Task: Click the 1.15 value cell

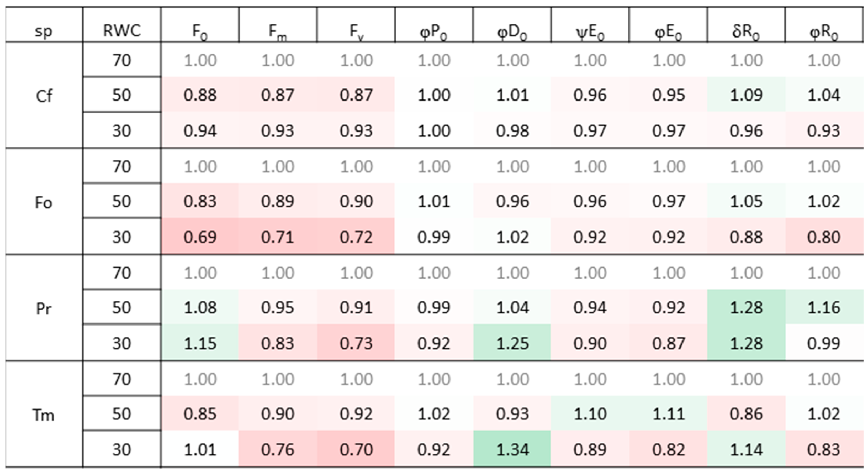Action: click(200, 343)
